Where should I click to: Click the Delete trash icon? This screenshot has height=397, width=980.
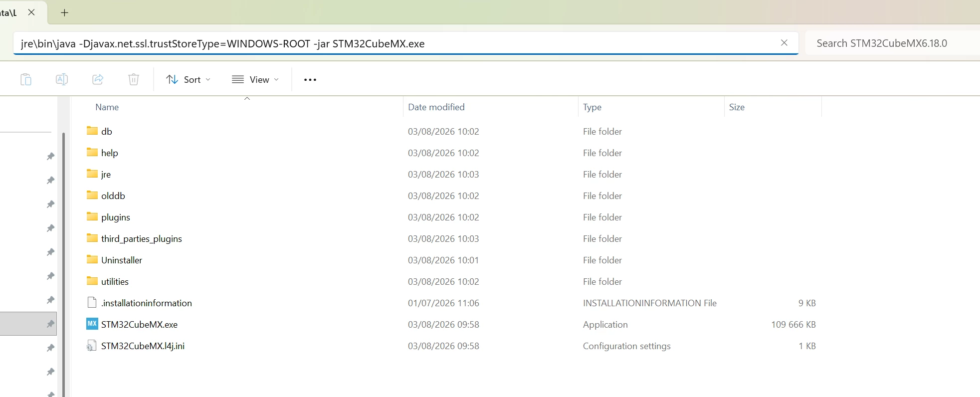point(134,79)
